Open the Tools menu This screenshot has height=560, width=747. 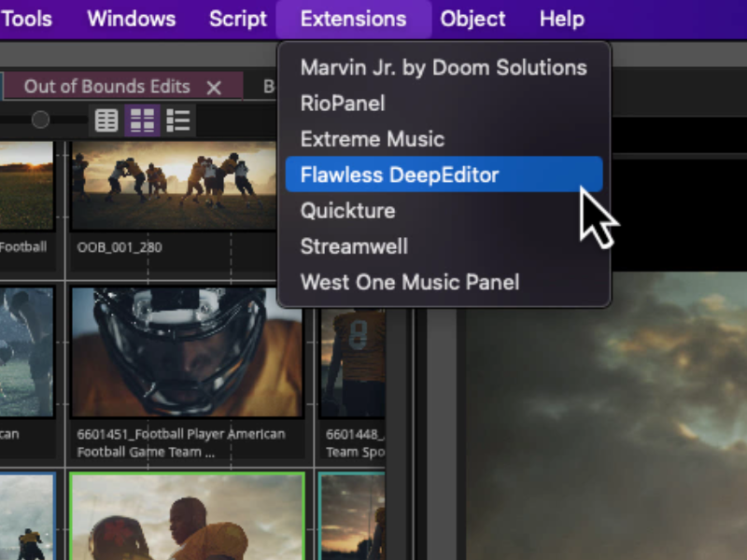(x=27, y=19)
